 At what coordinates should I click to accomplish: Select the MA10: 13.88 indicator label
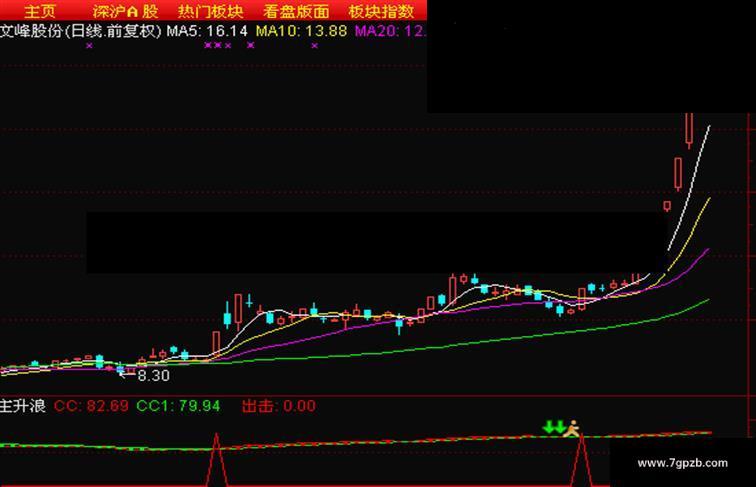click(301, 31)
